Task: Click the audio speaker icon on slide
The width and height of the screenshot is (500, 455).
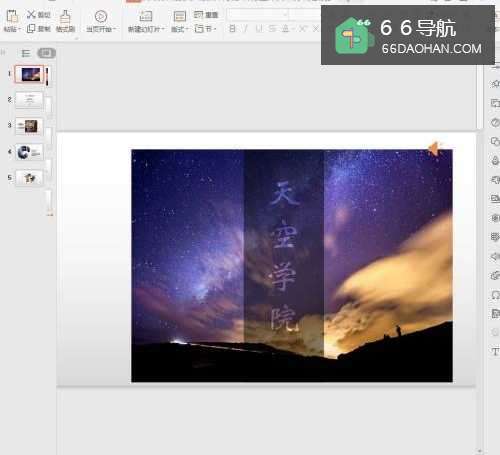Action: point(434,149)
